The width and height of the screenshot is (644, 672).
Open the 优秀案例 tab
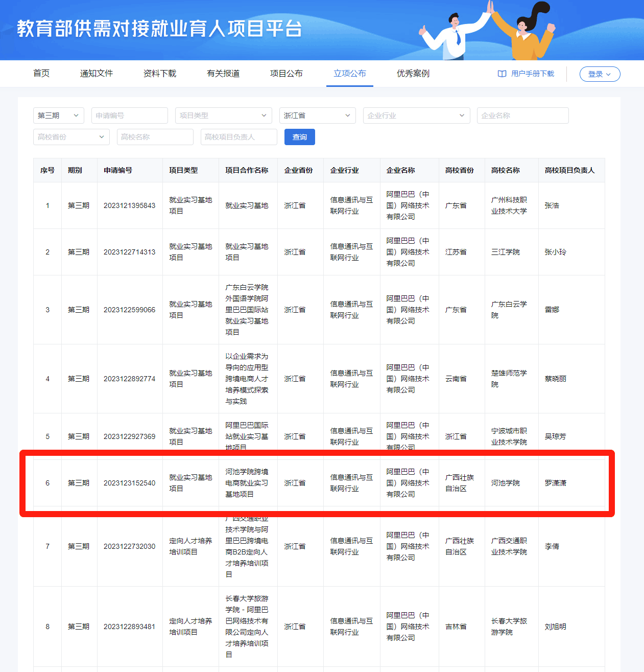point(413,74)
